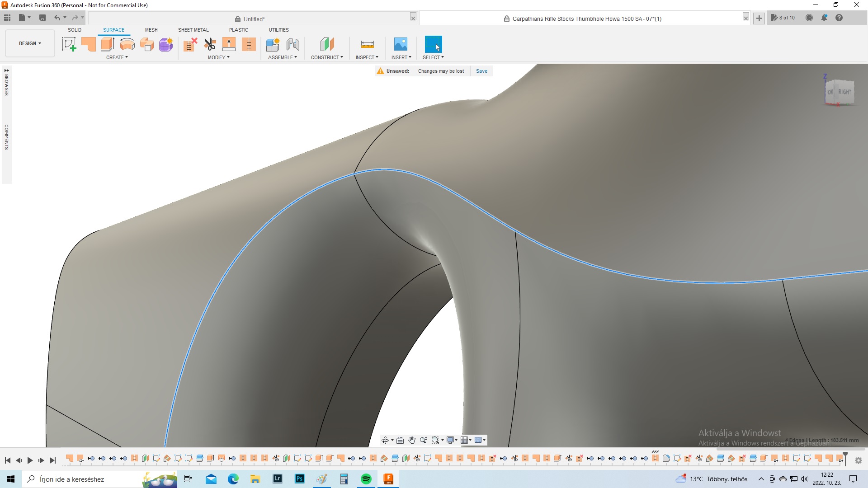Switch to the Sheet Metal tab
The image size is (868, 488).
[x=193, y=30]
